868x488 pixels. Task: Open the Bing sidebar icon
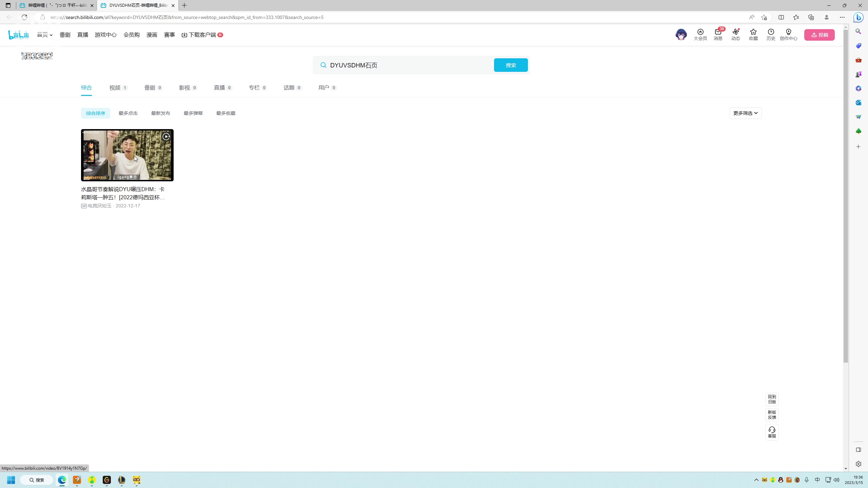coord(859,17)
